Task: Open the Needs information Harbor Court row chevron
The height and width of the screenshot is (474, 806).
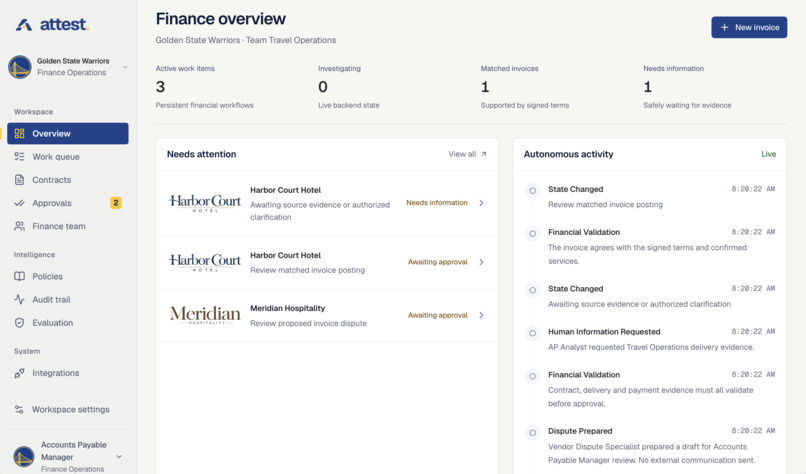Action: click(482, 203)
